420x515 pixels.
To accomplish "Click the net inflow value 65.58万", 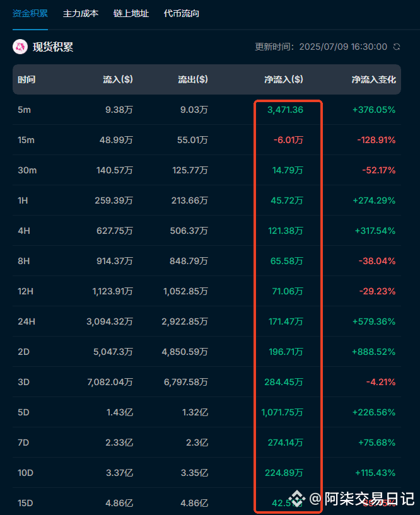I will 286,261.
